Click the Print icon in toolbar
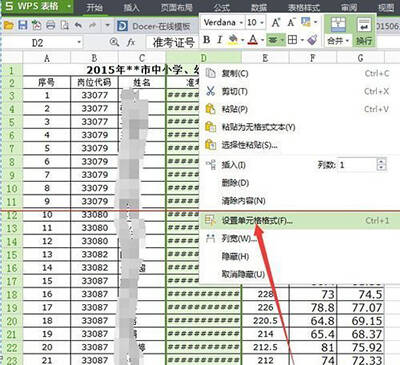This screenshot has height=365, width=400. [x=50, y=25]
